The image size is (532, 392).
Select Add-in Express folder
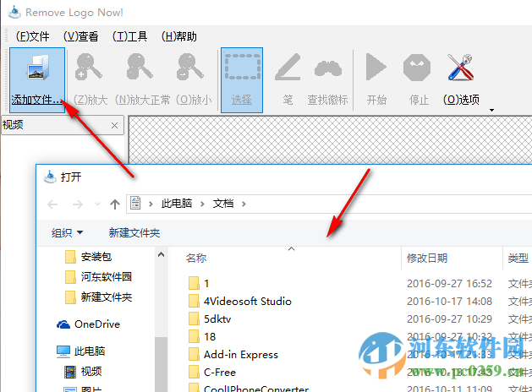(x=240, y=354)
